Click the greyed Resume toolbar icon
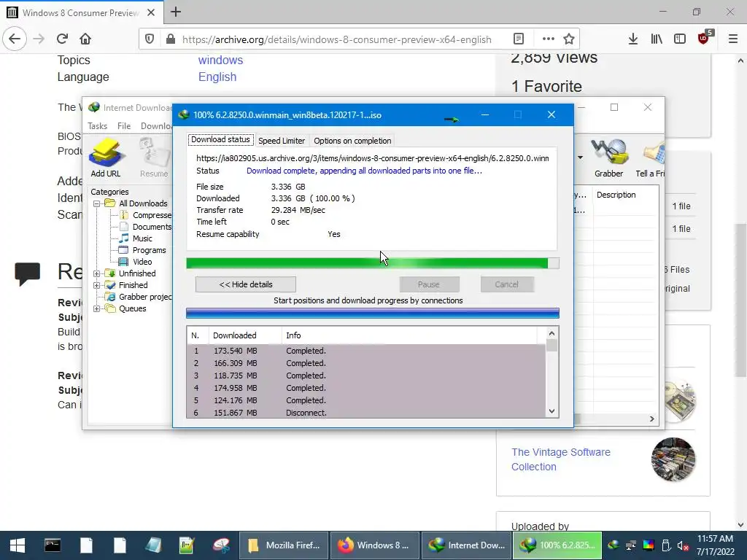 click(x=154, y=152)
